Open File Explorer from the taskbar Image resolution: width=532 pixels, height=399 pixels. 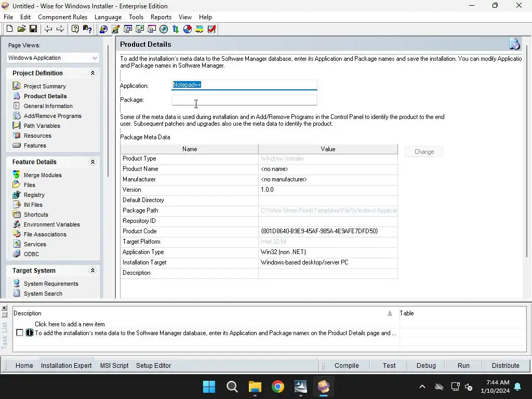pos(255,387)
